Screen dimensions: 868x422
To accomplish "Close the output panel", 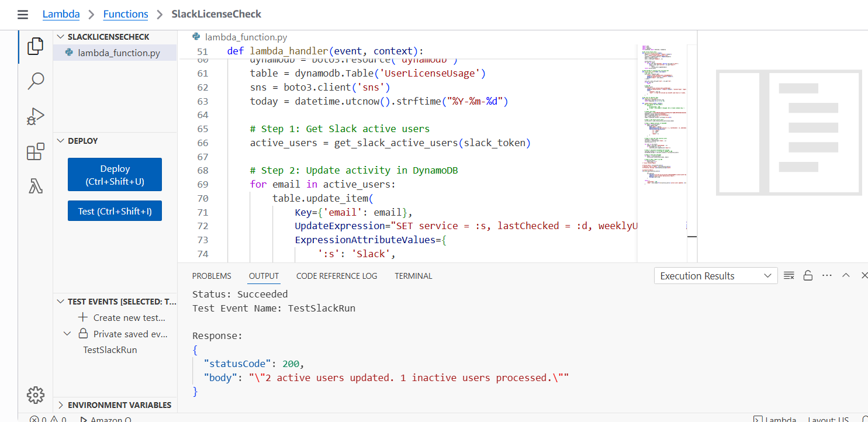I will click(864, 275).
